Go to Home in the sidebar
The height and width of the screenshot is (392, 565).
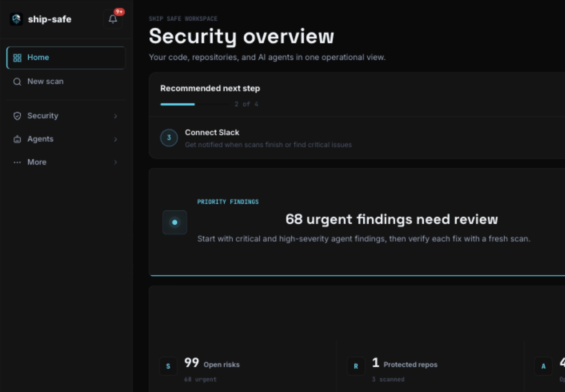[x=66, y=58]
